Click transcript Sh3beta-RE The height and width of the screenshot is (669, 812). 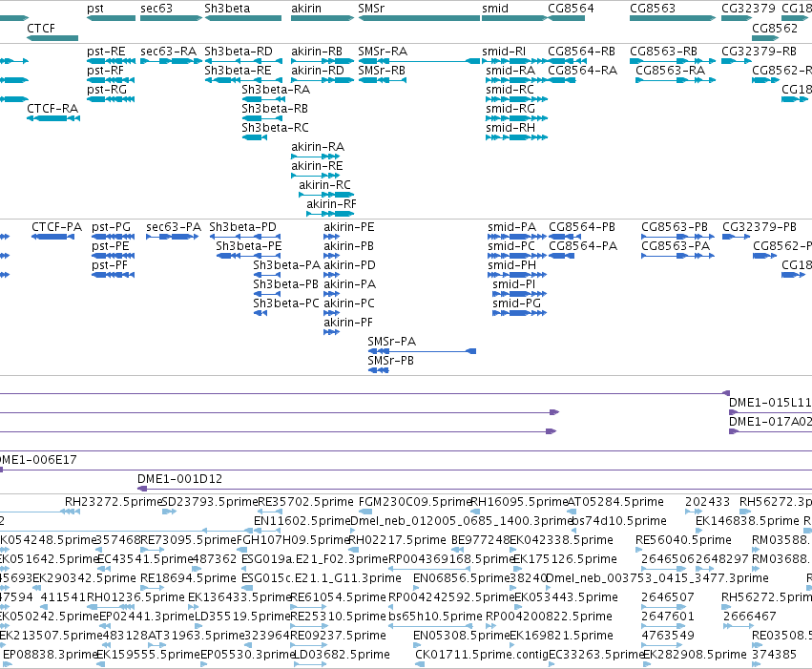[x=238, y=71]
